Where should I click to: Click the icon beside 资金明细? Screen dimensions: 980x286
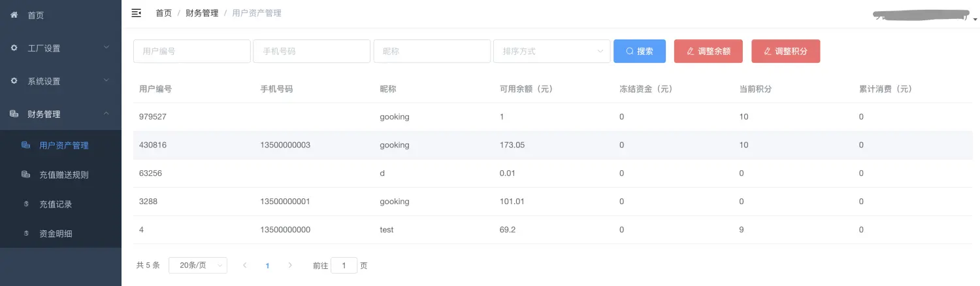26,234
